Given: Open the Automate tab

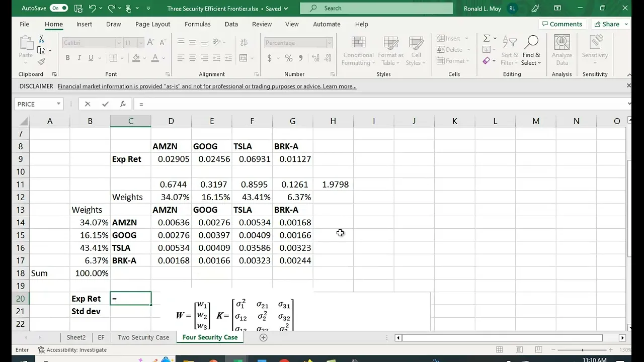Looking at the screenshot, I should point(327,24).
